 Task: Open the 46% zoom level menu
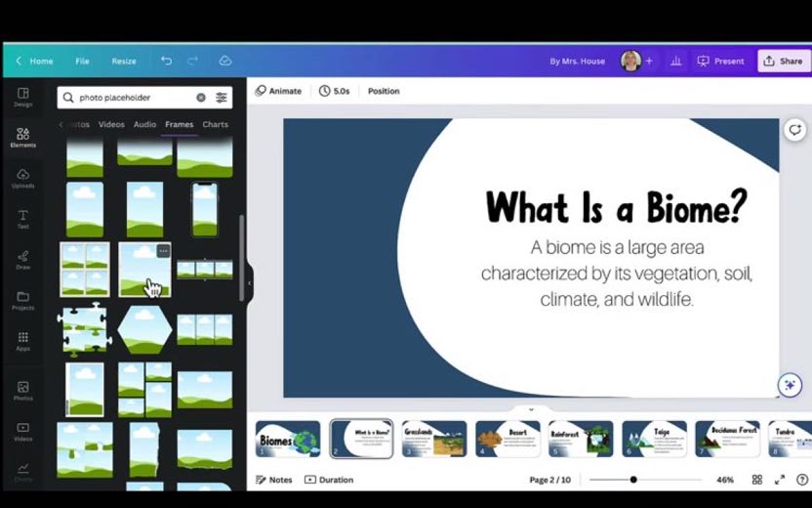(x=725, y=480)
